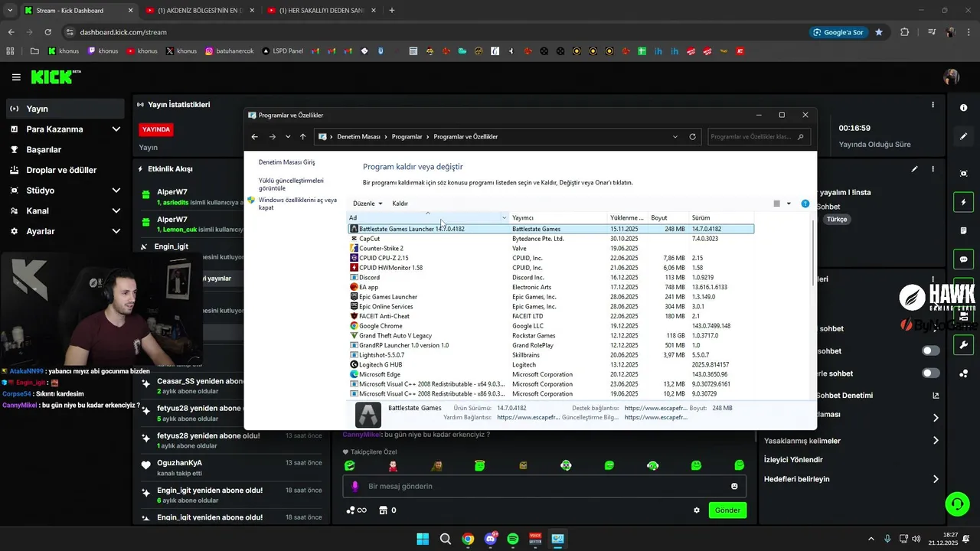This screenshot has height=551, width=980.
Task: Expand Hedefleri belirleyin arrow
Action: tap(936, 479)
